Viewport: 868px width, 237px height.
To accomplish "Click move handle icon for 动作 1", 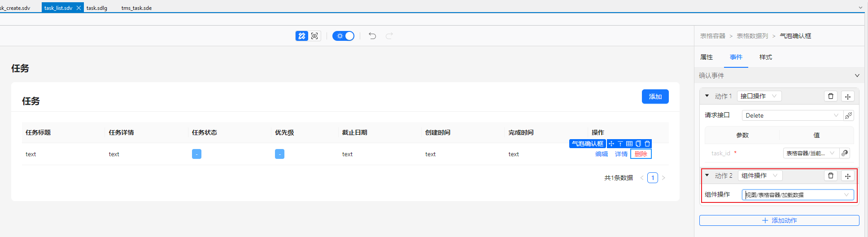I will pyautogui.click(x=848, y=97).
